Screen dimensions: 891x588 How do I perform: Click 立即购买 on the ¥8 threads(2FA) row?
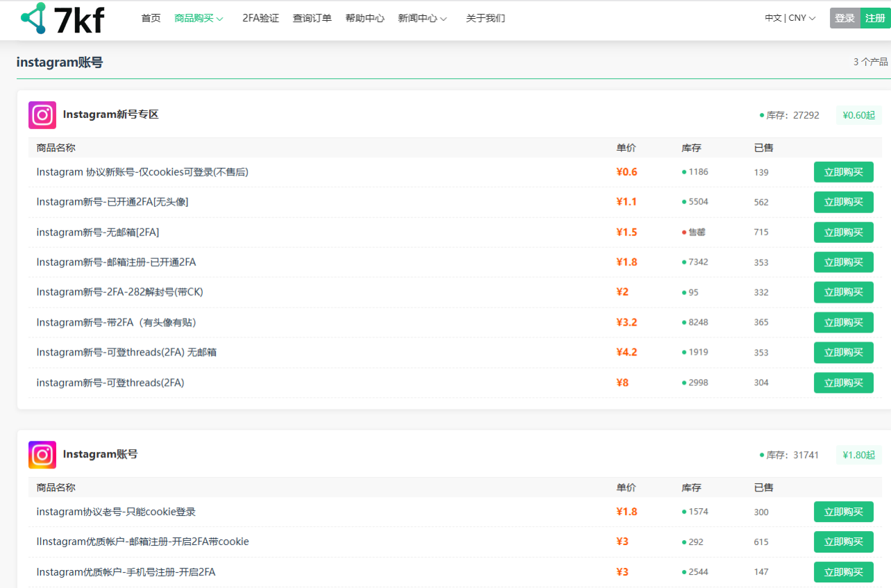(843, 383)
